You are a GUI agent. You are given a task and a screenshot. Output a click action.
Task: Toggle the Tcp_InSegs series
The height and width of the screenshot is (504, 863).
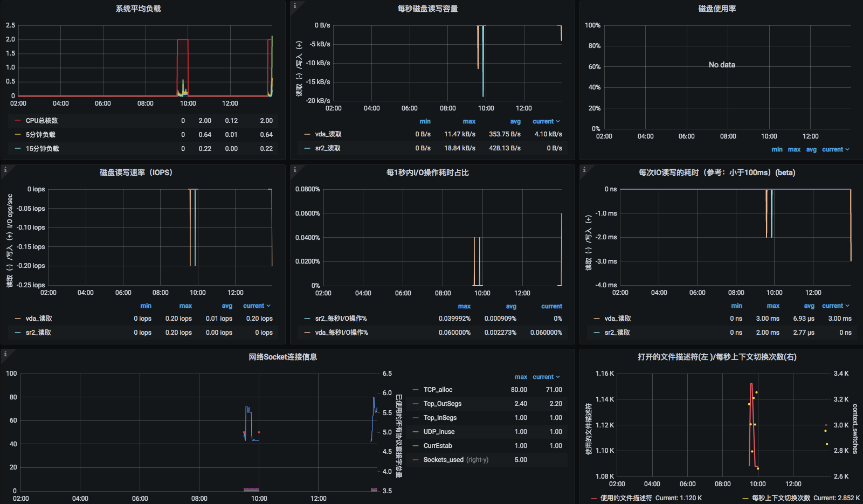pos(440,418)
